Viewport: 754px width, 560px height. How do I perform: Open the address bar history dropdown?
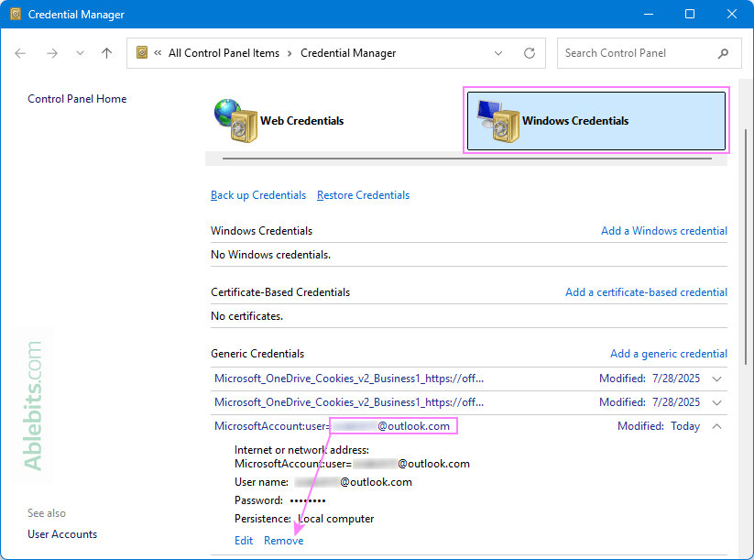tap(498, 53)
